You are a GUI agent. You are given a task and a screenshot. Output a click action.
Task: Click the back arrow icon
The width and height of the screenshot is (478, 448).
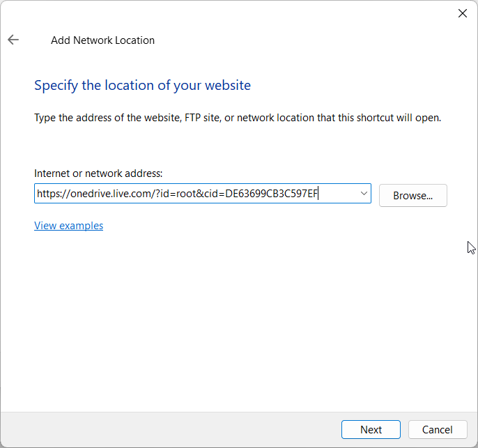[13, 40]
